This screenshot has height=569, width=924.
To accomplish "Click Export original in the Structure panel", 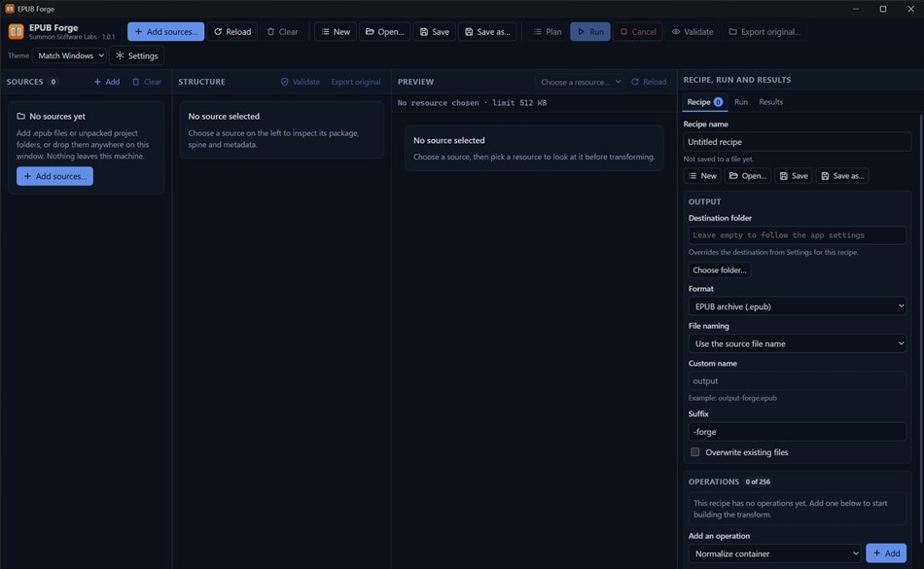I will pyautogui.click(x=355, y=82).
